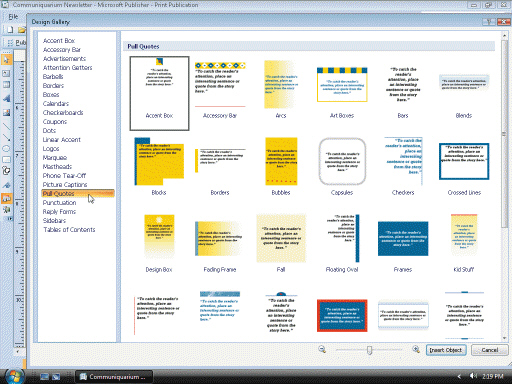
Task: Select the Line drawing tool
Action: [x=6, y=126]
